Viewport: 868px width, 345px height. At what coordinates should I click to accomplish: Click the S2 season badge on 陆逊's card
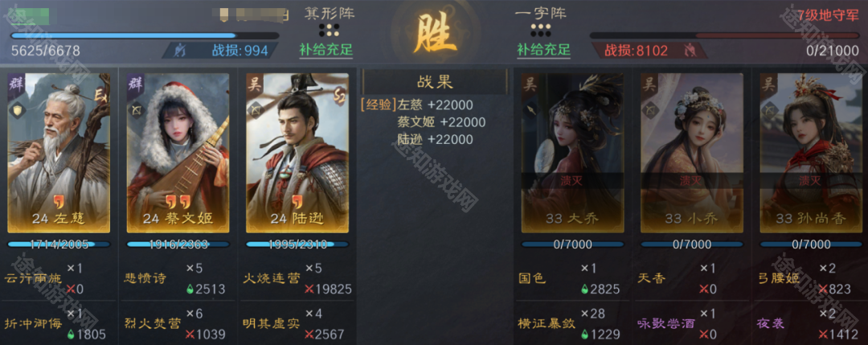pyautogui.click(x=340, y=95)
